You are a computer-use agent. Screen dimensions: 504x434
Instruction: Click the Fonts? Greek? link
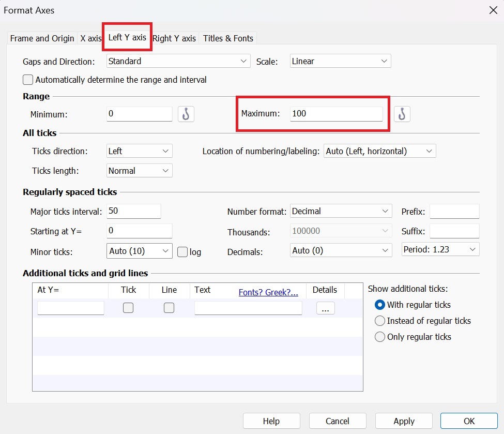(x=268, y=292)
